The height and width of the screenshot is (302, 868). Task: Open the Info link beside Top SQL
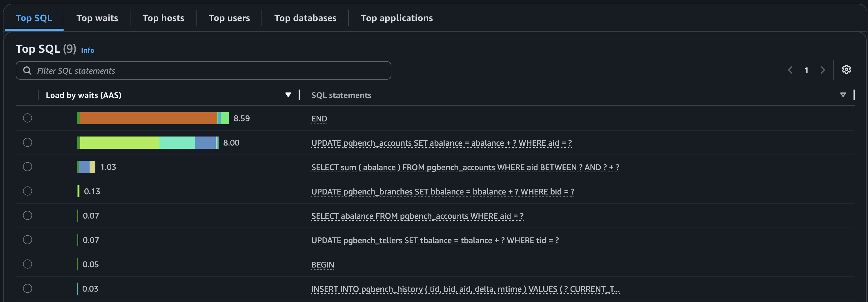(88, 50)
